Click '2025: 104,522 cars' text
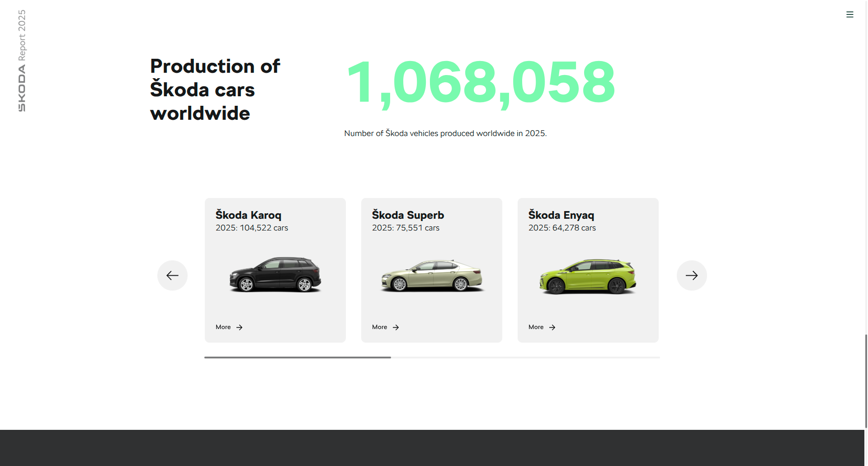 coord(252,228)
